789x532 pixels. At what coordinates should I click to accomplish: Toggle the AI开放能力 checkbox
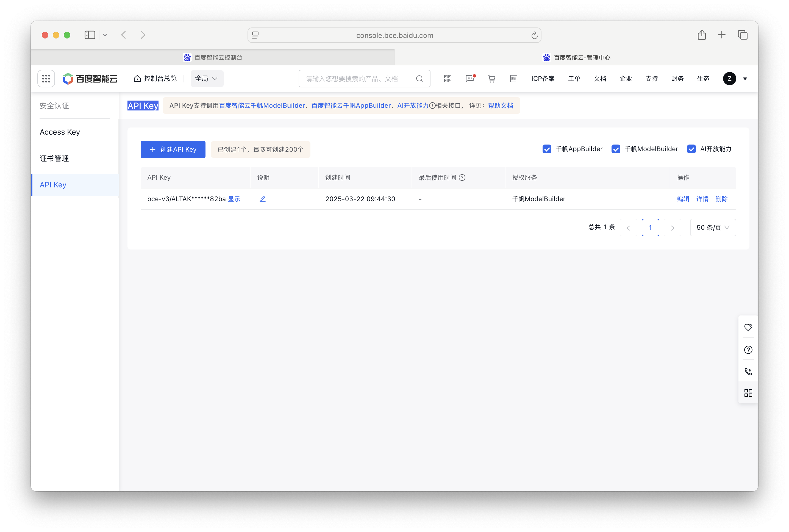click(x=692, y=149)
